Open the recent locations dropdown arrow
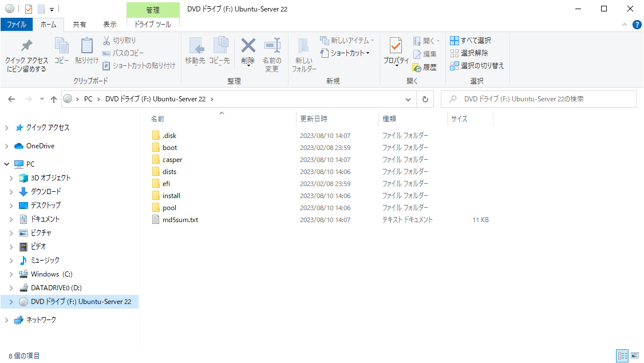Screen dimensions: 644x363 click(x=42, y=99)
